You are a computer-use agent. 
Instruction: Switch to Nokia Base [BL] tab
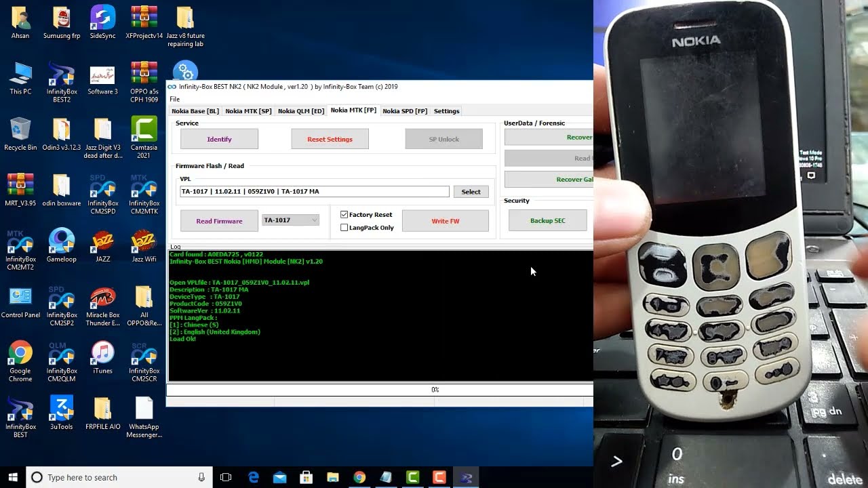(x=195, y=111)
